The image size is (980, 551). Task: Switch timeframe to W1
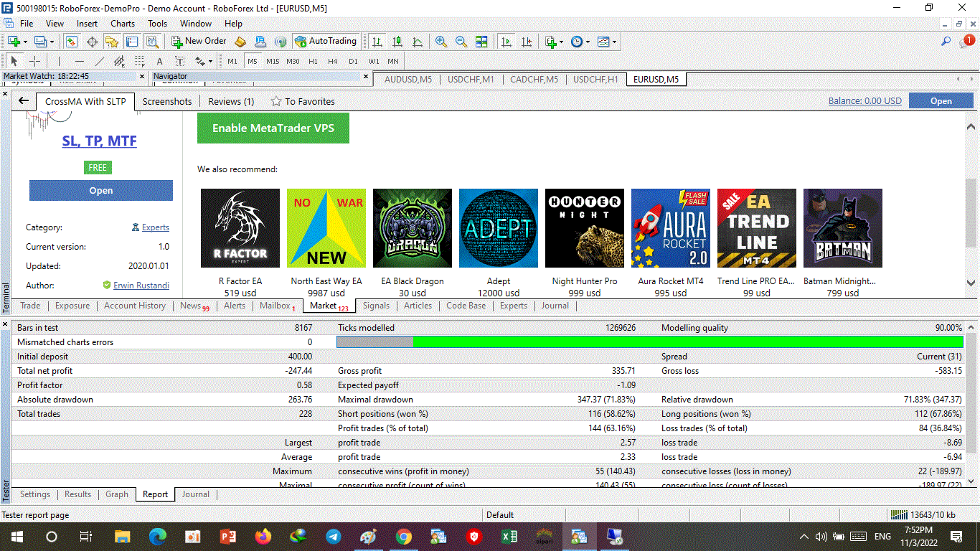pyautogui.click(x=374, y=61)
